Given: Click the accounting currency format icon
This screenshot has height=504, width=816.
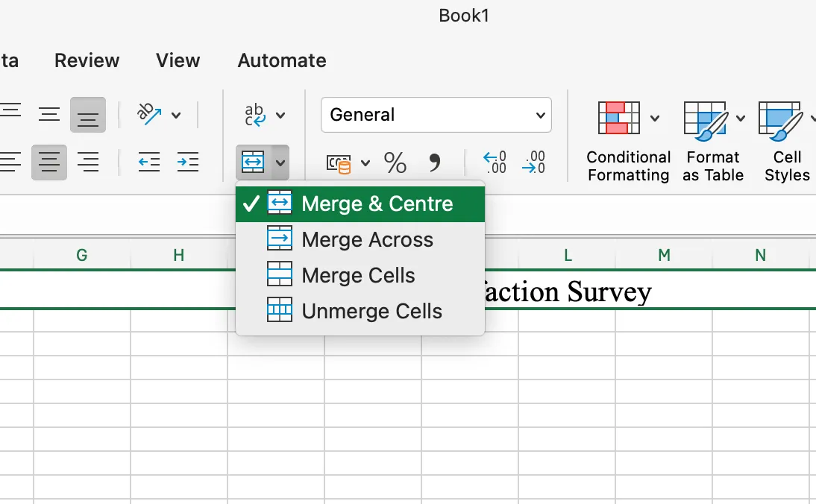Looking at the screenshot, I should (x=339, y=163).
